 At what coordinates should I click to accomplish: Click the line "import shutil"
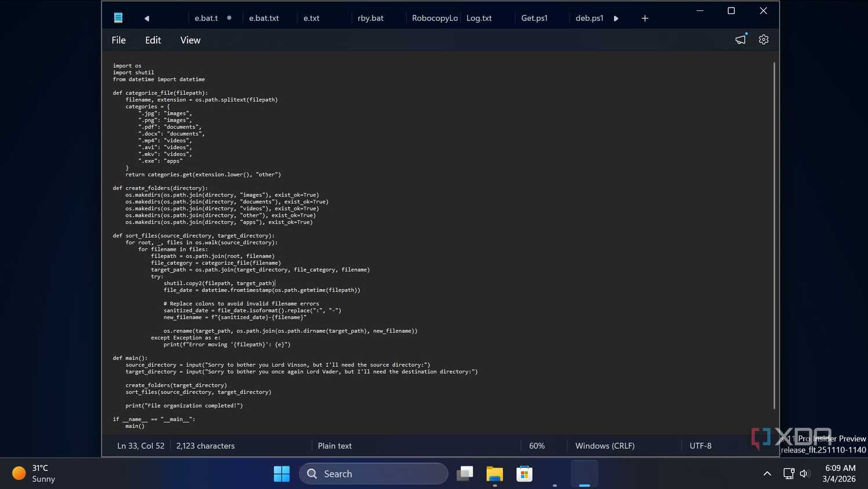[133, 72]
